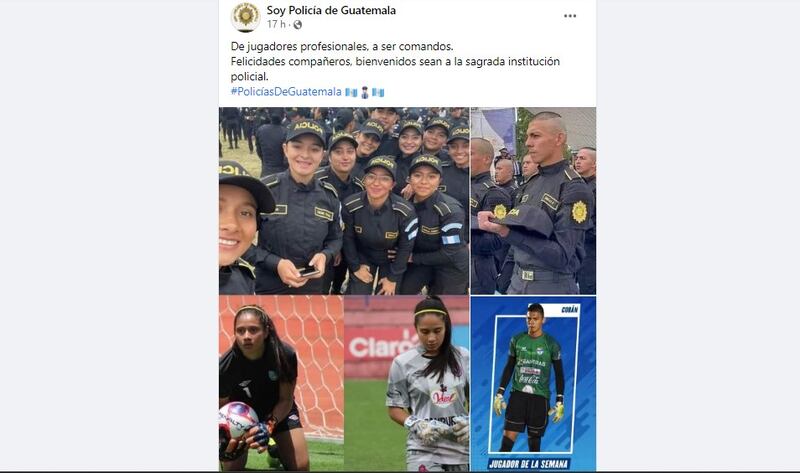Screen dimensions: 800x473
Task: Click the Cobán label on the player card
Action: click(570, 310)
